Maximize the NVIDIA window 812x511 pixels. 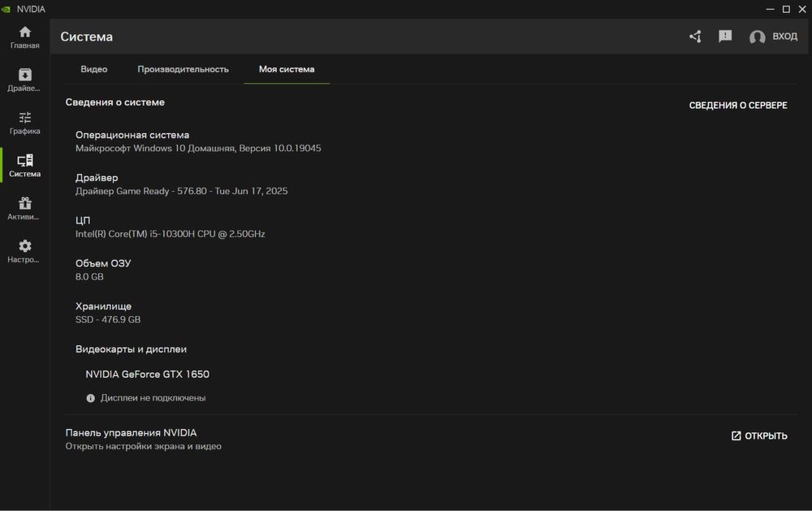click(x=786, y=9)
